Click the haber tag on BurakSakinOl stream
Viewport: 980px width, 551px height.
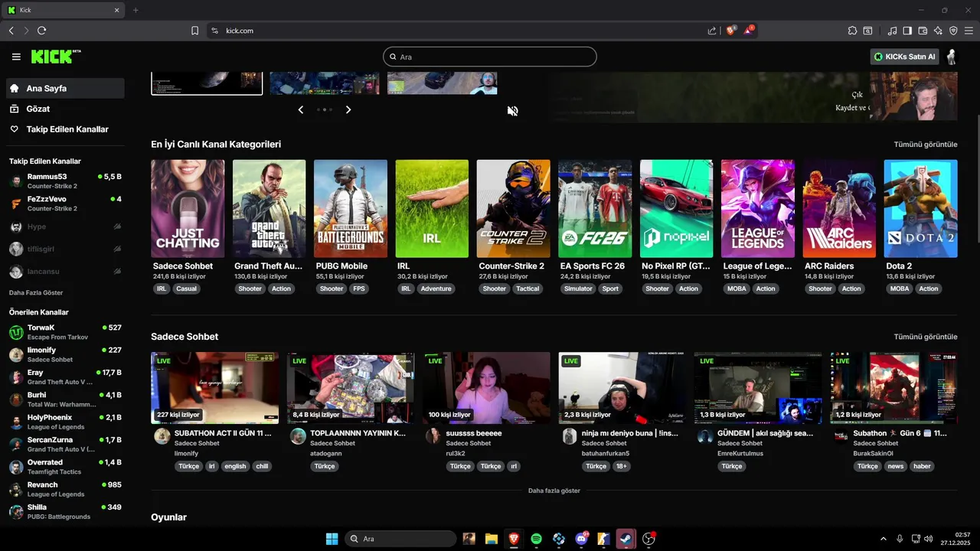[x=922, y=466]
